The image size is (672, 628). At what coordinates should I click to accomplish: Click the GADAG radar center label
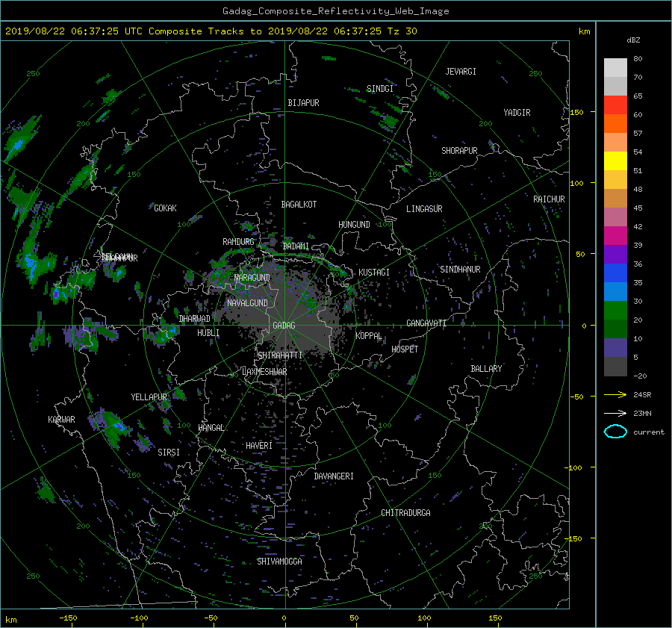284,326
